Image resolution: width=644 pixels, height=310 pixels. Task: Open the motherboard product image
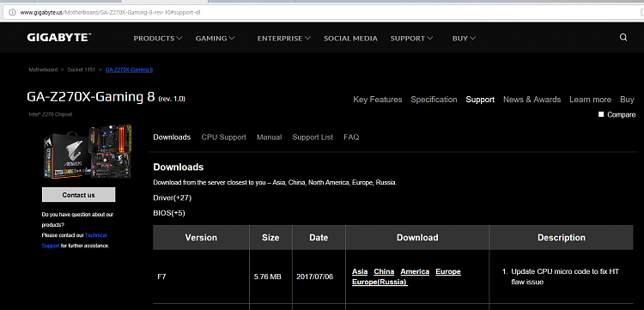(87, 151)
